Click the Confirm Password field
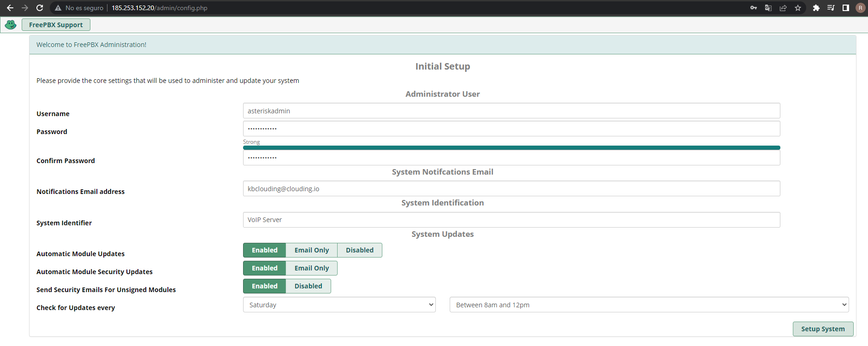 pos(511,158)
